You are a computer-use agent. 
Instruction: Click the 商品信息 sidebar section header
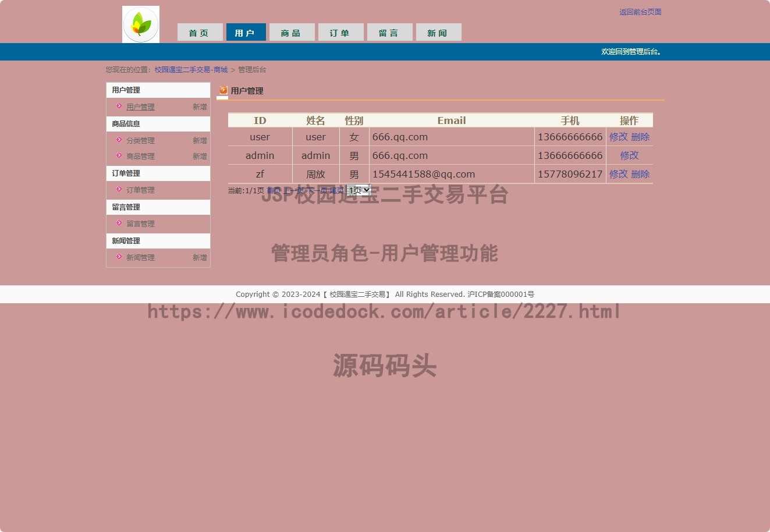158,124
